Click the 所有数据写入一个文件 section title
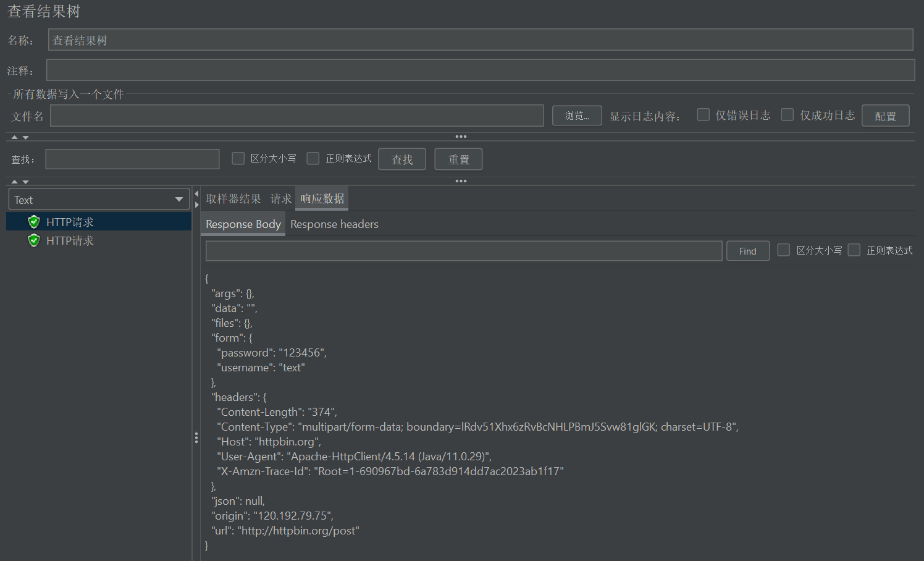924x561 pixels. pyautogui.click(x=69, y=94)
